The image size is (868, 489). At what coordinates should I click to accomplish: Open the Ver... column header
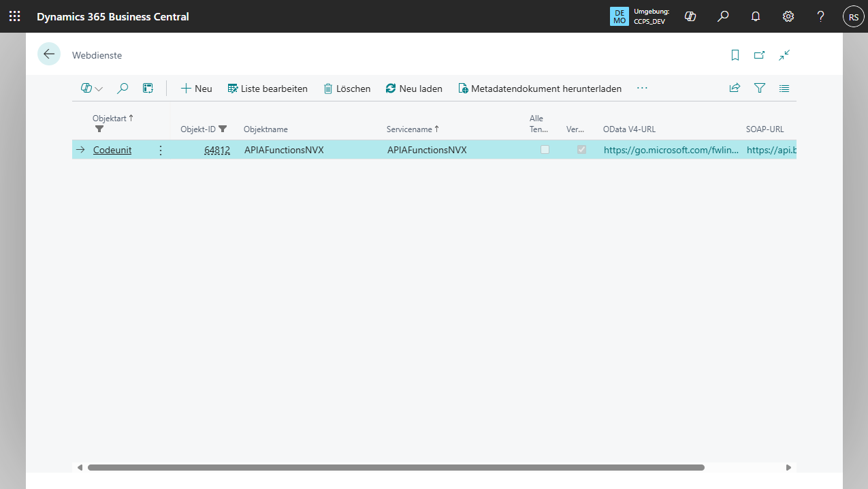(575, 129)
